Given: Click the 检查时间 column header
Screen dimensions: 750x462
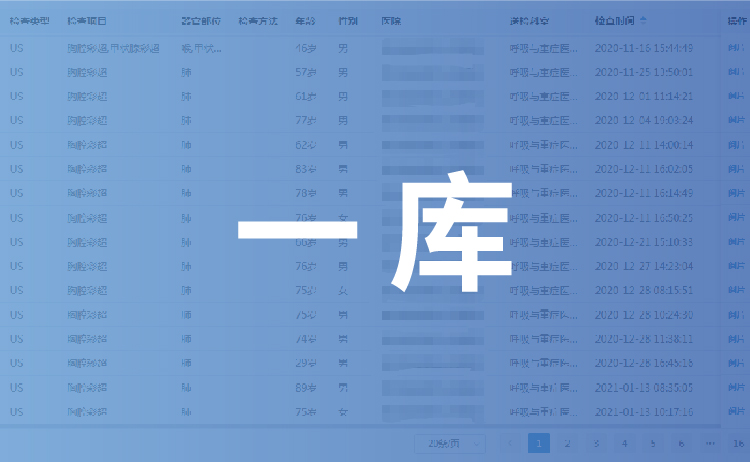Looking at the screenshot, I should (612, 20).
